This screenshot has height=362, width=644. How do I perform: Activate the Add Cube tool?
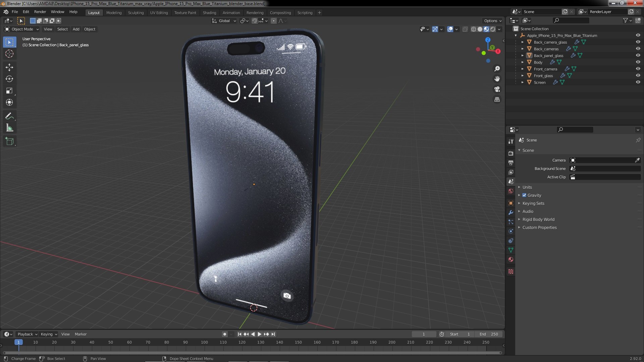coord(9,141)
